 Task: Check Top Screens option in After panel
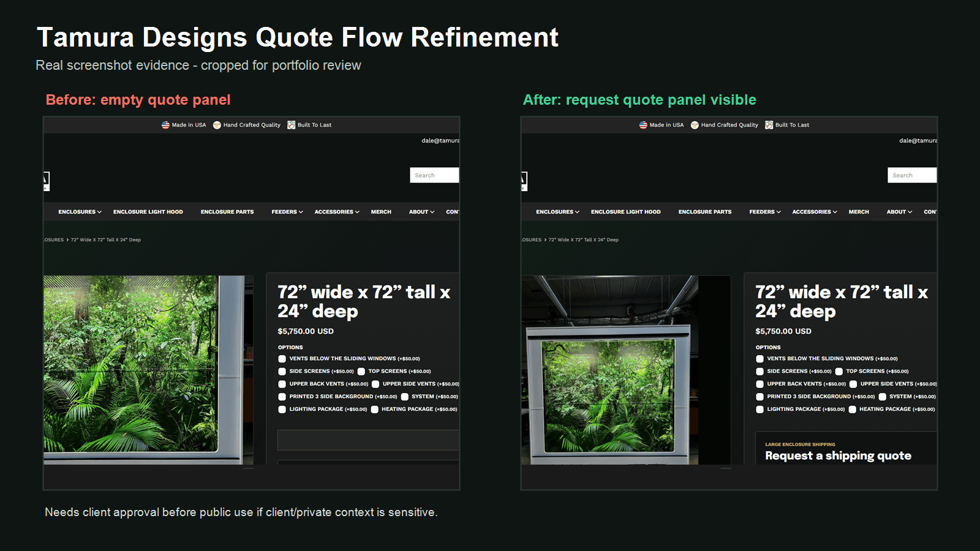tap(839, 372)
